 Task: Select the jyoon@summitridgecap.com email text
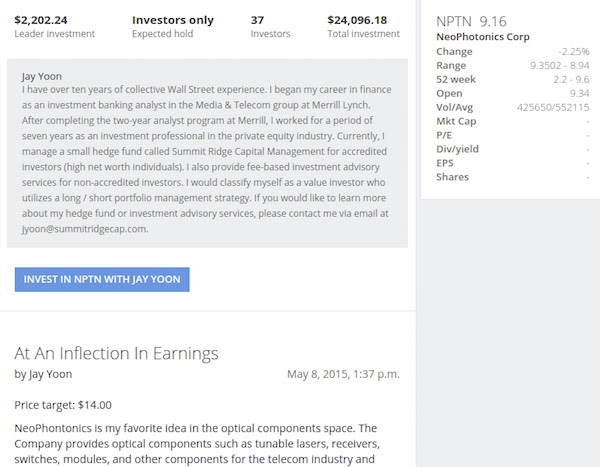(x=85, y=229)
